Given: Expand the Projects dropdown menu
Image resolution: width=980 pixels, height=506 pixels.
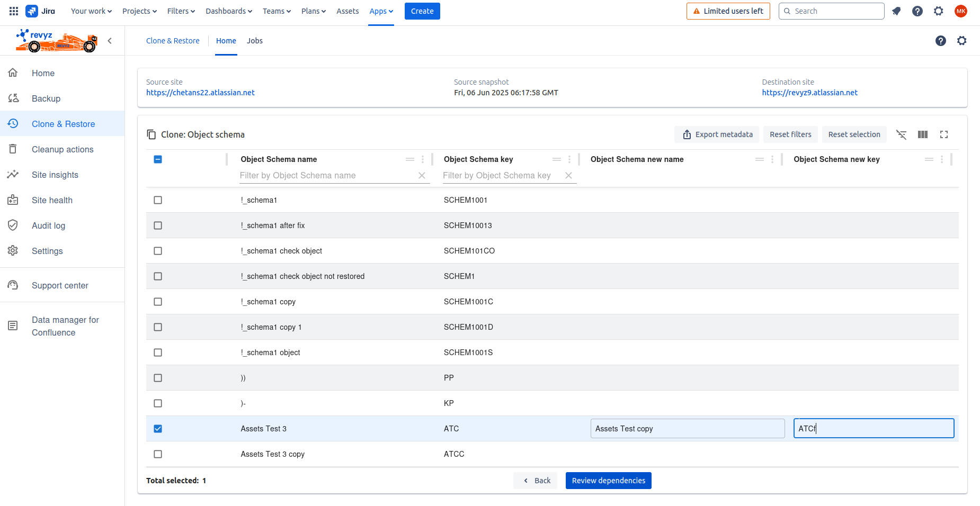Looking at the screenshot, I should [x=139, y=11].
